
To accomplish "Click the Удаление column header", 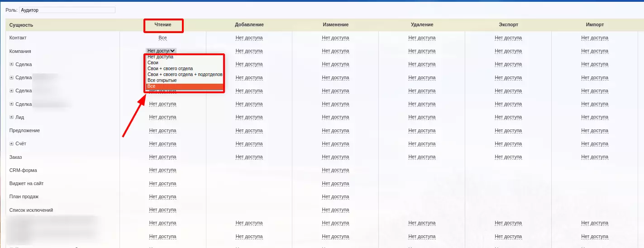I will click(x=422, y=24).
